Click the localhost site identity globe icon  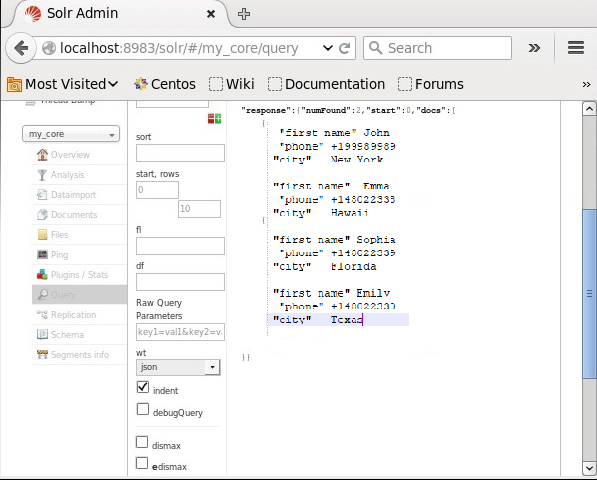click(x=49, y=48)
